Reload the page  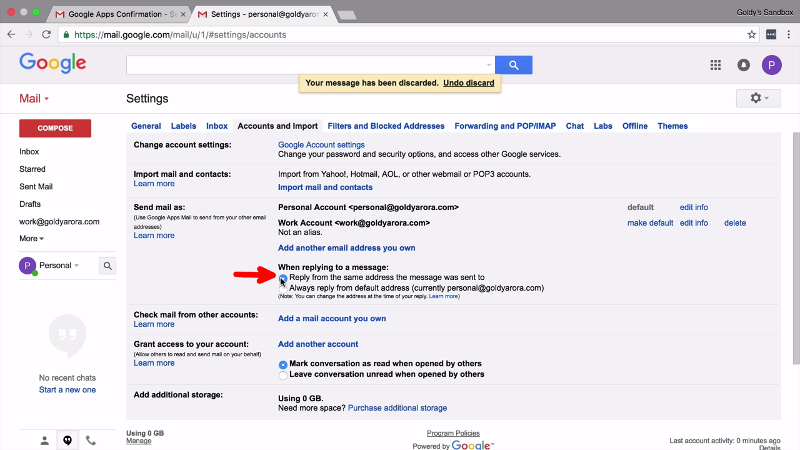[x=46, y=35]
